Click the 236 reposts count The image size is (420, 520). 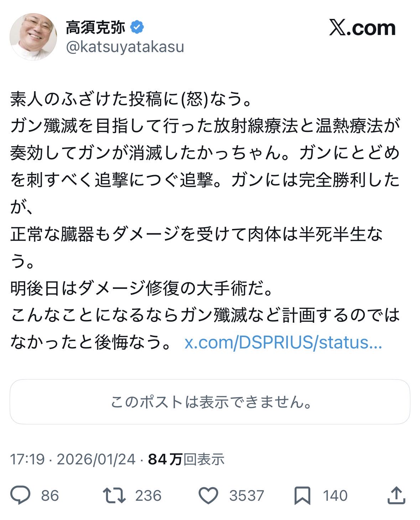148,496
